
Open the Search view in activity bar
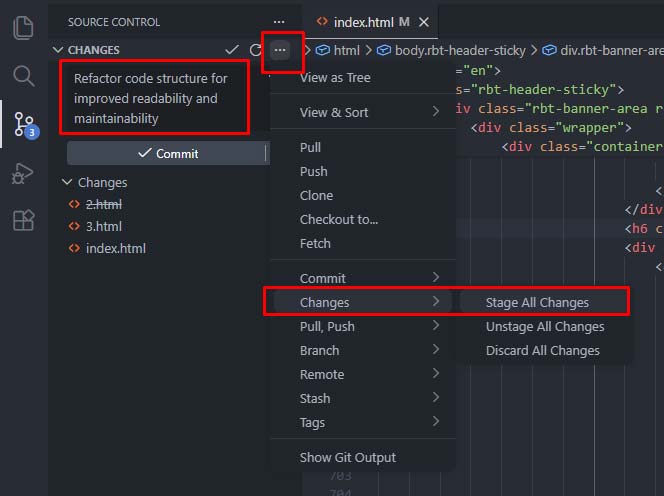[x=23, y=76]
